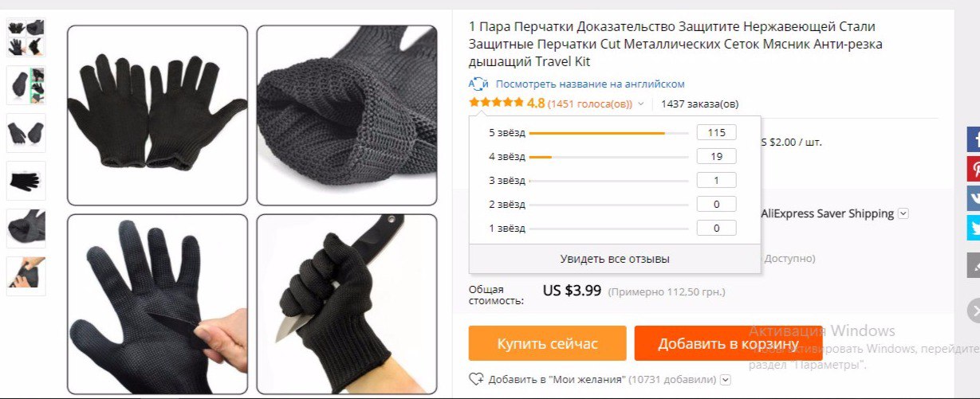Select the first gloves thumbnail in the side strip
The width and height of the screenshot is (980, 399).
(26, 37)
